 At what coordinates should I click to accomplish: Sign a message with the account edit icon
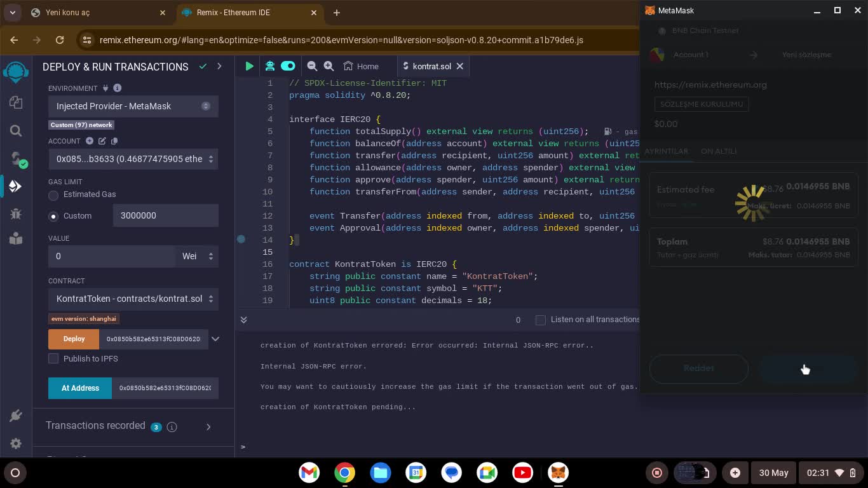pos(102,140)
